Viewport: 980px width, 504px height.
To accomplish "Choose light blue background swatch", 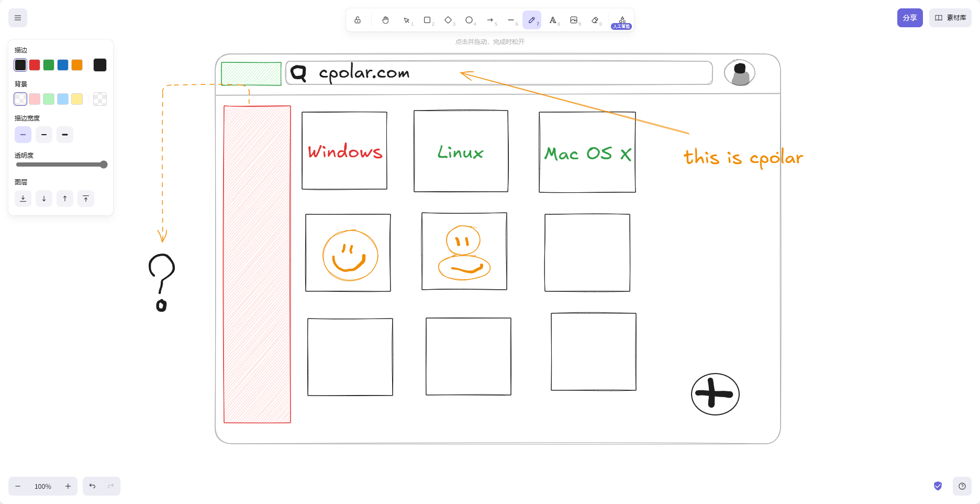I will pyautogui.click(x=63, y=99).
